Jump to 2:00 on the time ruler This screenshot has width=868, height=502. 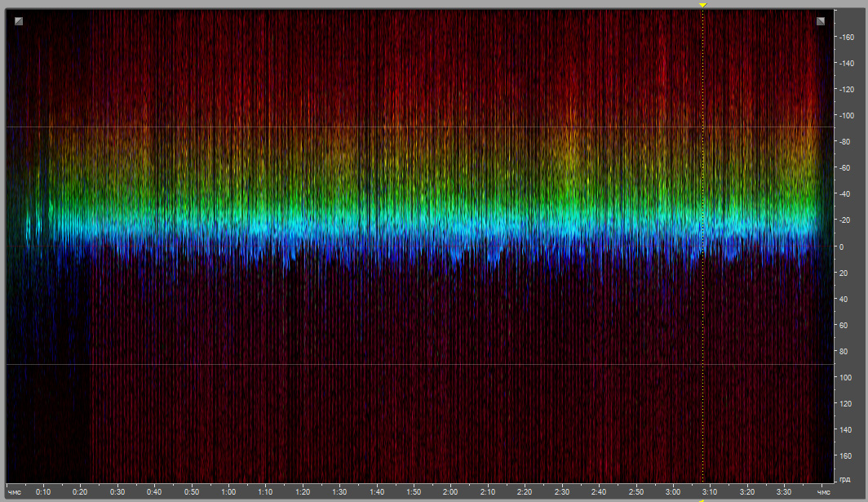coord(450,492)
